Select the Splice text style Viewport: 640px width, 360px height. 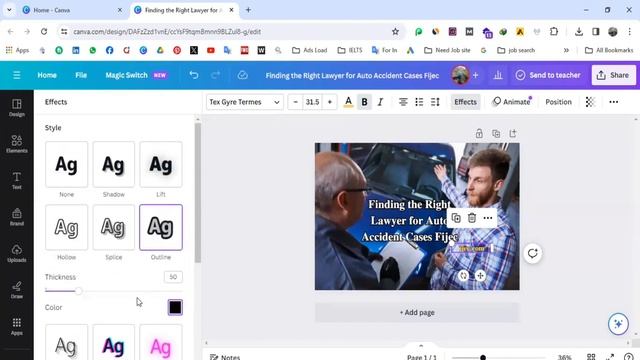coord(113,227)
